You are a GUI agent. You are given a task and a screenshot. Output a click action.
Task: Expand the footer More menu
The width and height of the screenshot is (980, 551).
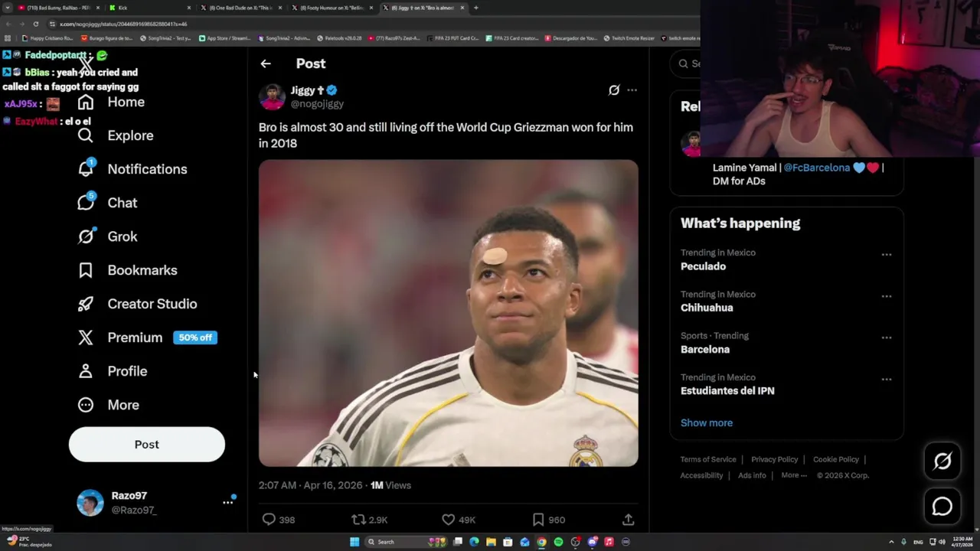pos(794,475)
